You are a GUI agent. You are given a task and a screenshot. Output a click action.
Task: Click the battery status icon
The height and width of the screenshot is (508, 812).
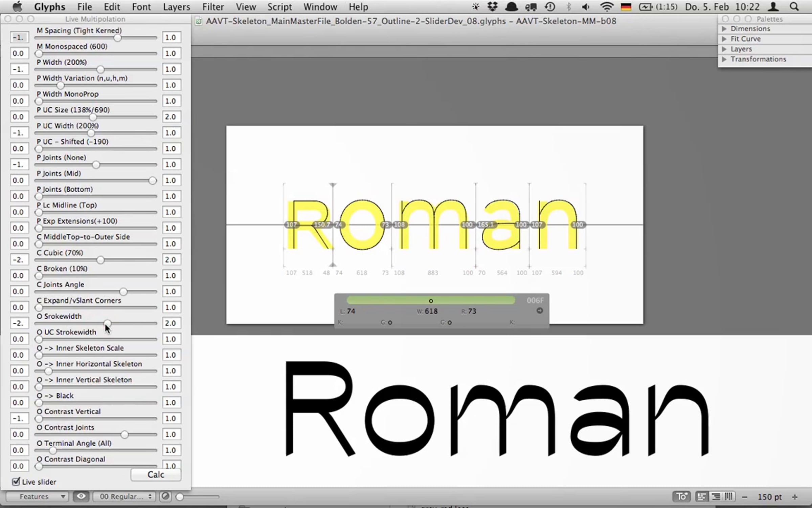pyautogui.click(x=646, y=7)
